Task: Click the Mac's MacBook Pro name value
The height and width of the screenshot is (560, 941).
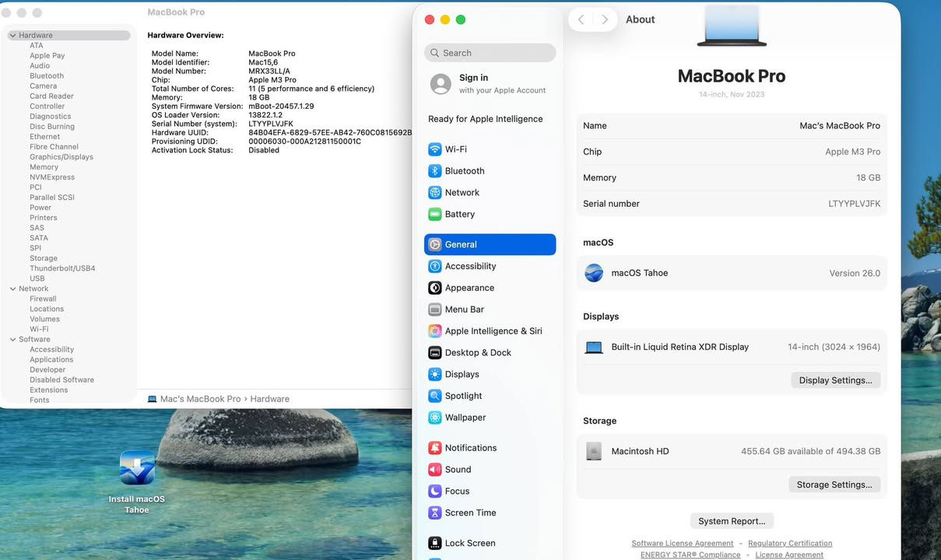Action: pyautogui.click(x=840, y=126)
